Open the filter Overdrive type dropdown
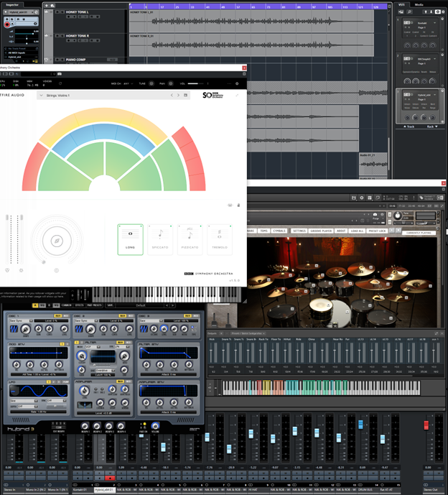448x495 pixels. click(105, 370)
